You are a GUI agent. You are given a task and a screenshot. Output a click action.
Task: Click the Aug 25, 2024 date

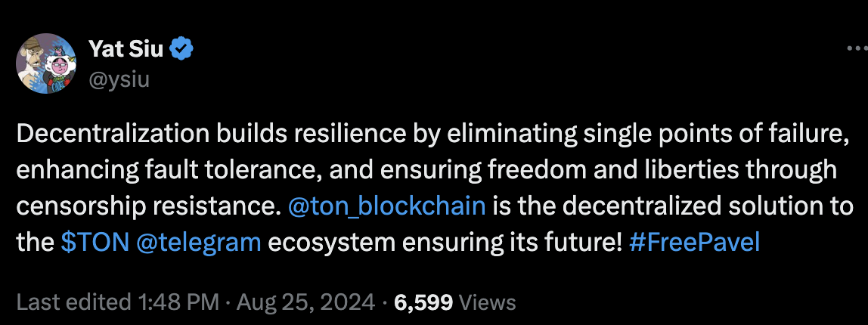(305, 302)
